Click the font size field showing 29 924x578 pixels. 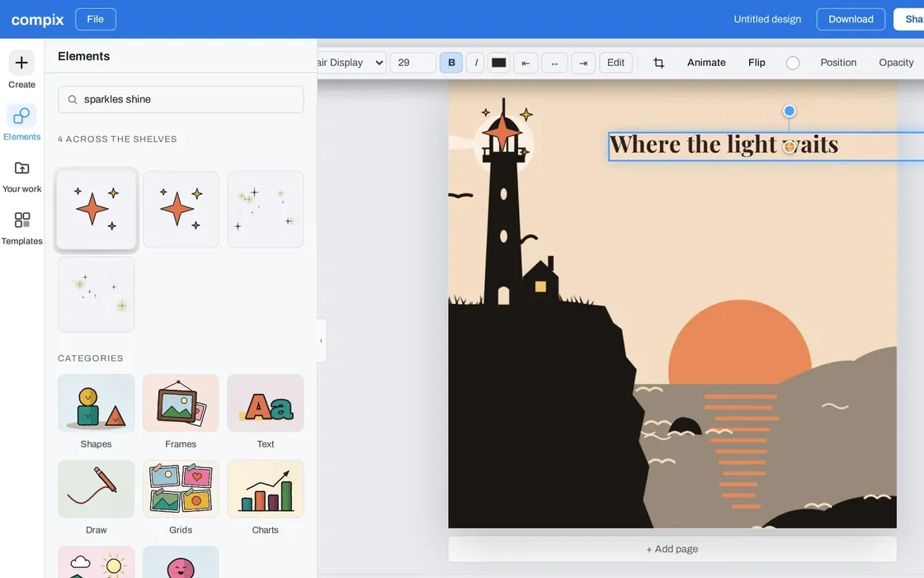pyautogui.click(x=413, y=63)
